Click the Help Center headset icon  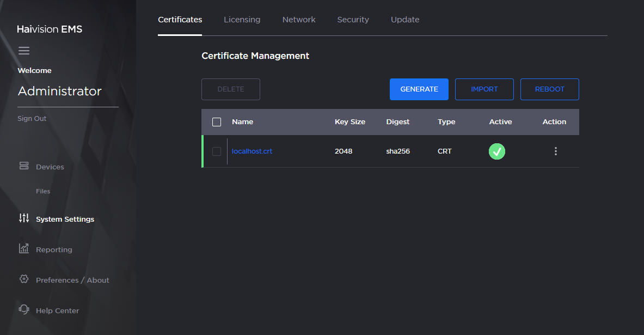(24, 310)
